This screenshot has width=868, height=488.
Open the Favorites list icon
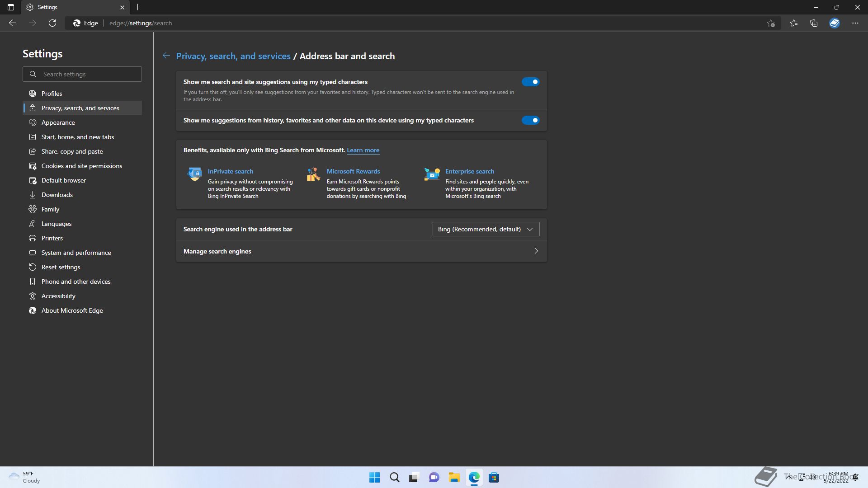[794, 23]
